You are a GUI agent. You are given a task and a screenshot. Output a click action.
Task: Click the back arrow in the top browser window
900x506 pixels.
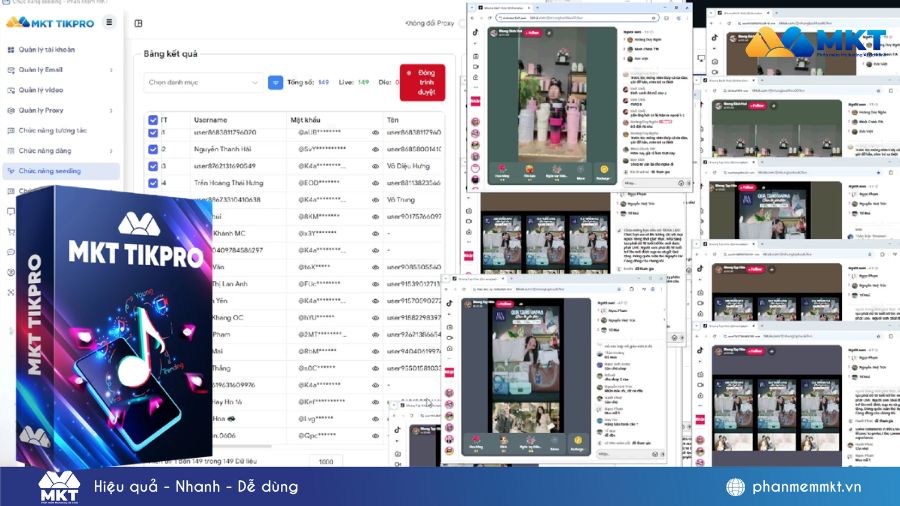(473, 18)
